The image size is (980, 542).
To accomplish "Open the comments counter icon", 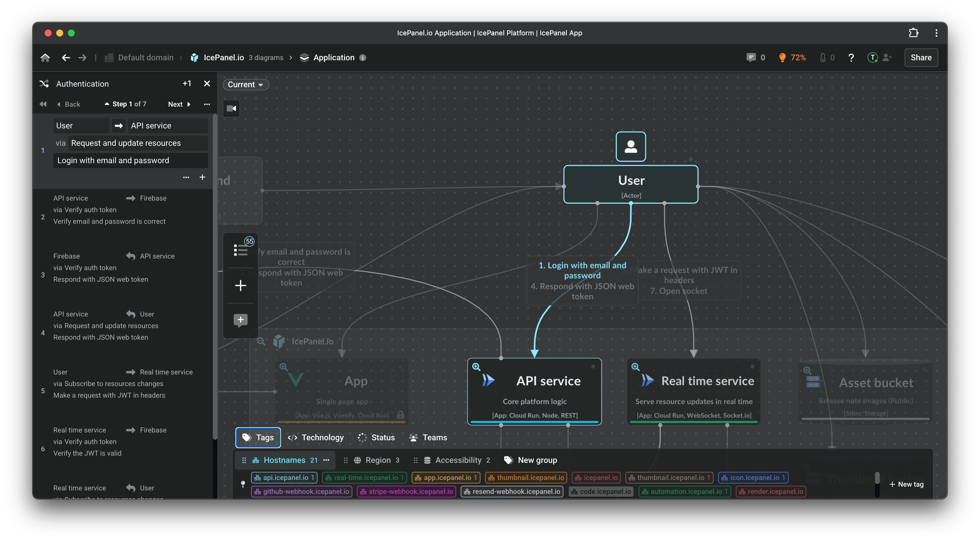I will click(x=751, y=57).
